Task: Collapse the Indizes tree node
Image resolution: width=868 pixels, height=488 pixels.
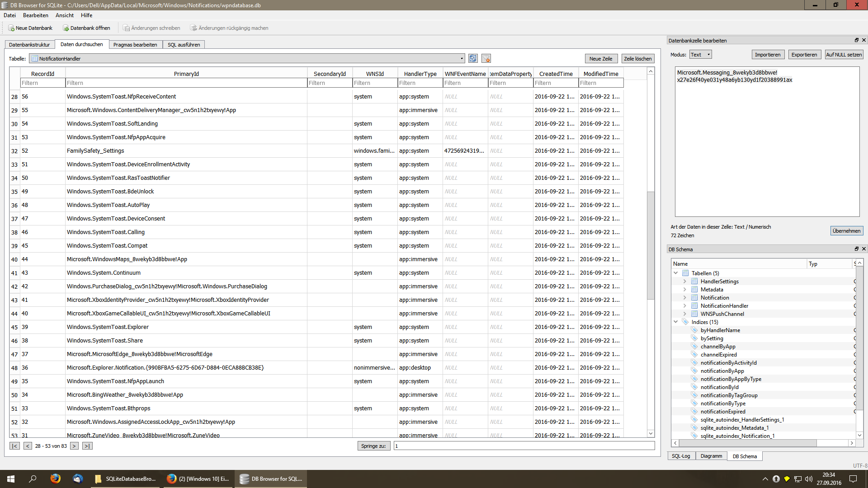Action: (x=676, y=322)
